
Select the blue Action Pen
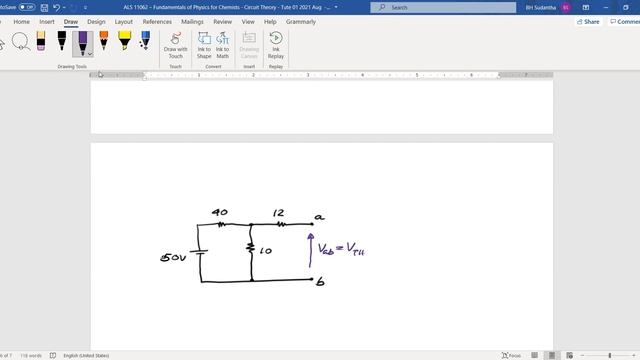144,41
